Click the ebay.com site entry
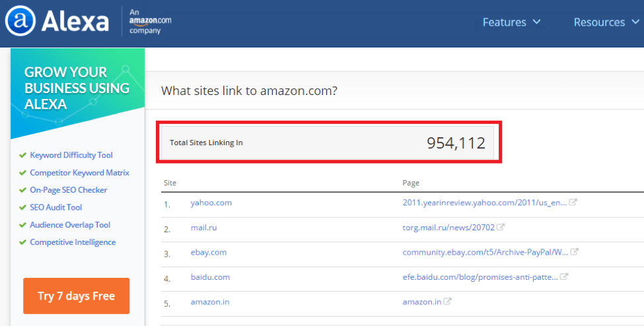This screenshot has height=326, width=644. pos(209,252)
